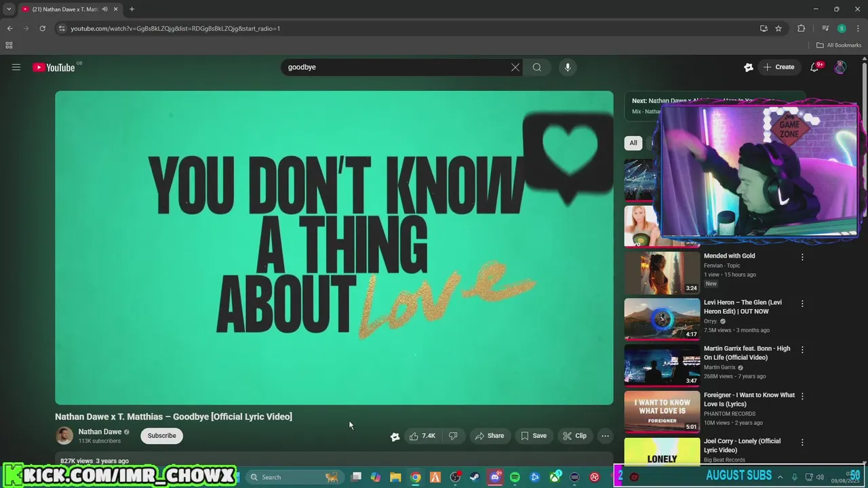Viewport: 868px width, 488px height.
Task: Save the video to a playlist
Action: coord(534,436)
